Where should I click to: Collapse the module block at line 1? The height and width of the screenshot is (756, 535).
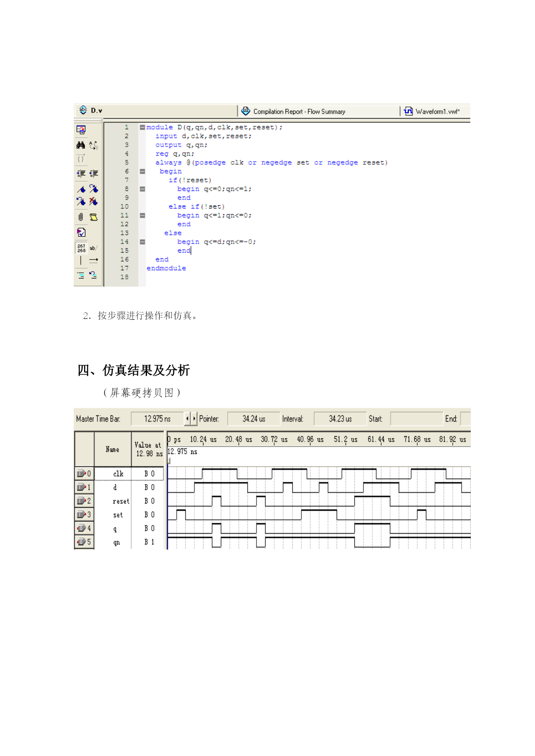142,127
